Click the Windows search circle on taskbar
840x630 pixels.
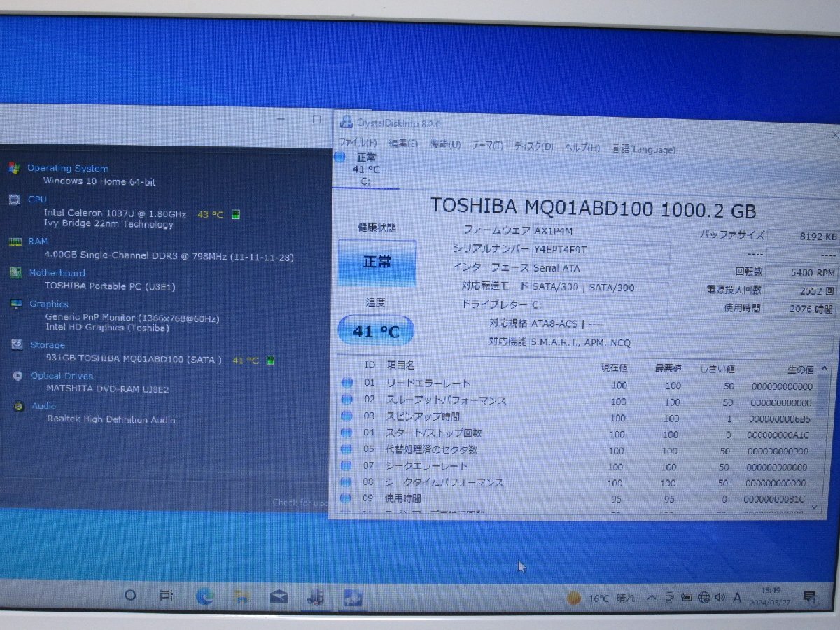(130, 595)
